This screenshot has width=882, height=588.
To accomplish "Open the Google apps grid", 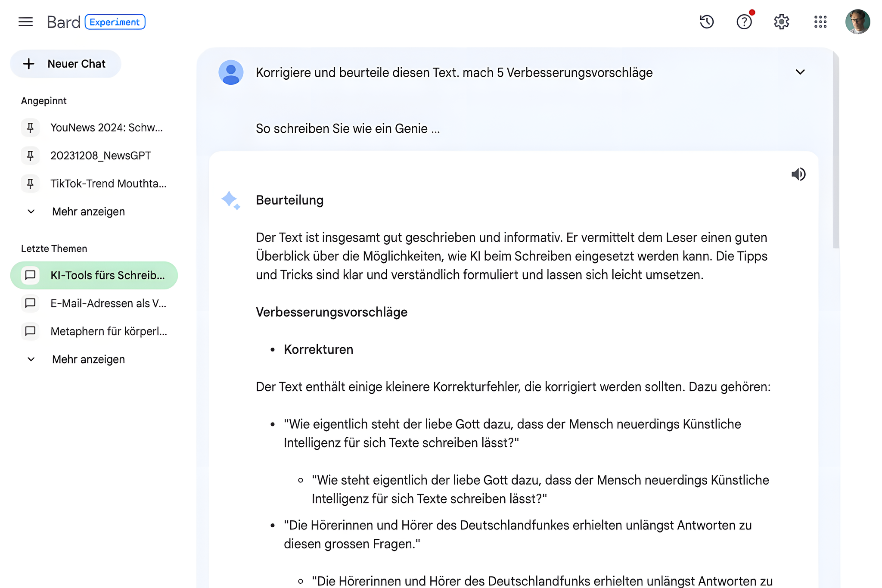I will (820, 22).
